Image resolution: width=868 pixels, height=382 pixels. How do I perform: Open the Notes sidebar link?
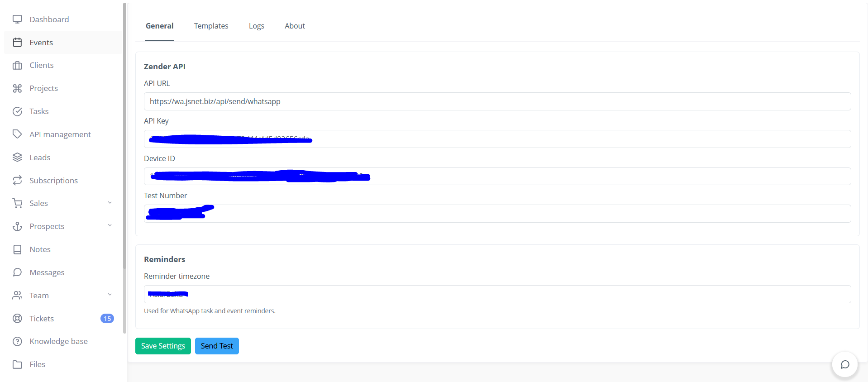pos(40,249)
